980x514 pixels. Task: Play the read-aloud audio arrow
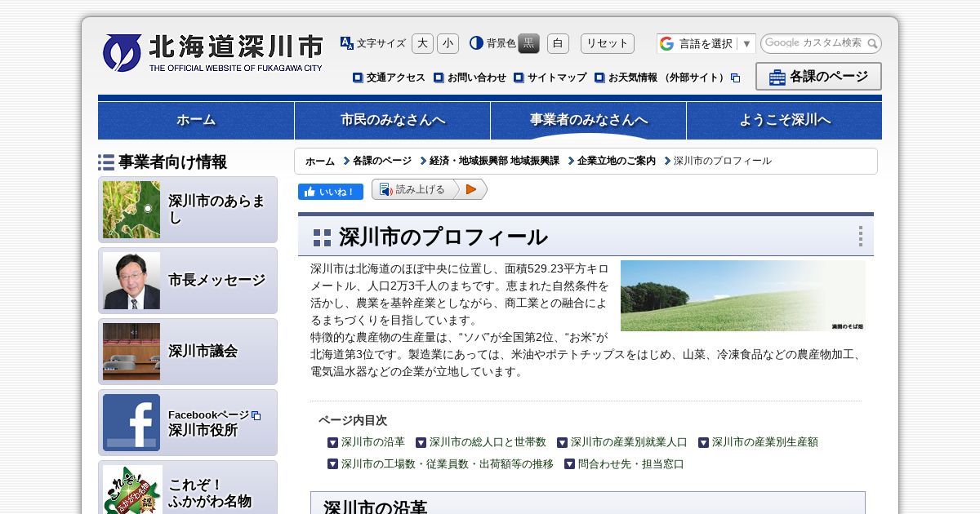471,189
